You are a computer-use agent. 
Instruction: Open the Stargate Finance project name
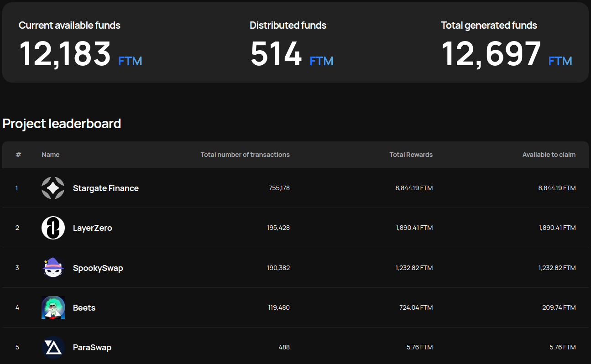[106, 188]
